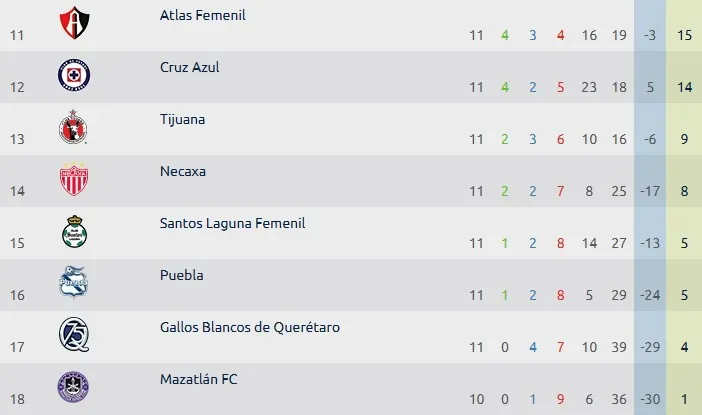Screen dimensions: 702x415
Task: Open the Cruz Azul team page
Action: point(189,68)
